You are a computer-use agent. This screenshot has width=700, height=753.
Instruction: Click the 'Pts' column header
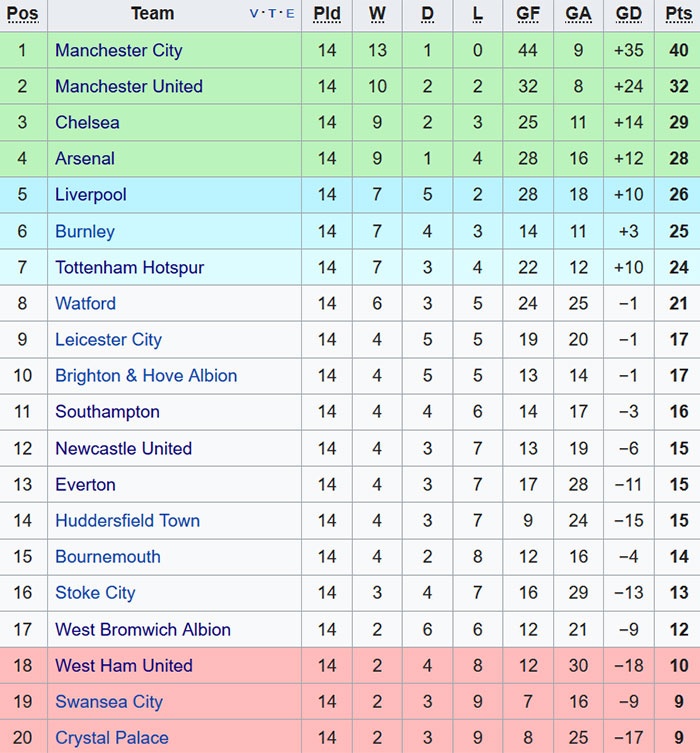(678, 14)
